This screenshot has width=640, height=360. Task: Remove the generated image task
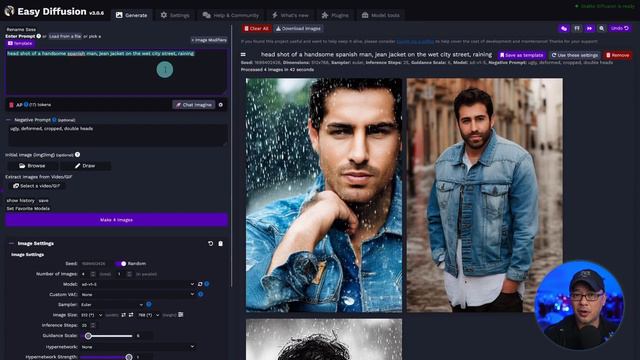[618, 55]
